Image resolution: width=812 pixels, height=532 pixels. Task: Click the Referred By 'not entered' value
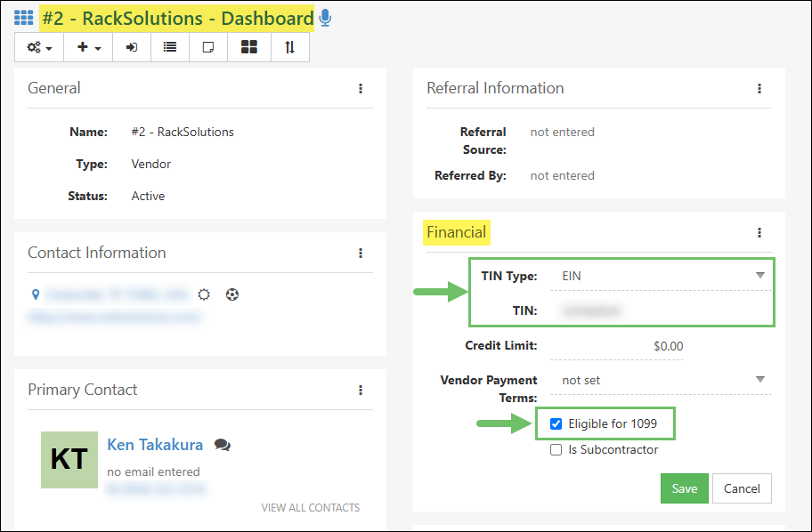point(563,175)
